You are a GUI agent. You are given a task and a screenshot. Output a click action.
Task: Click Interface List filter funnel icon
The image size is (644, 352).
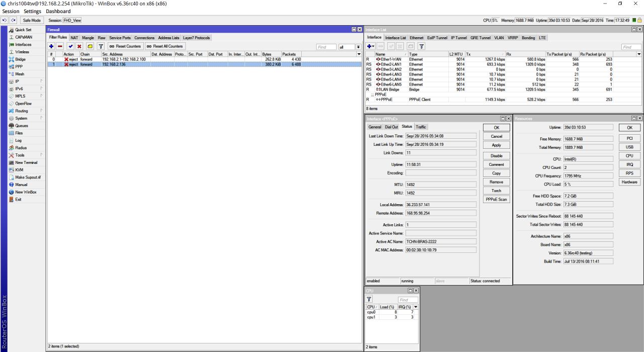421,46
